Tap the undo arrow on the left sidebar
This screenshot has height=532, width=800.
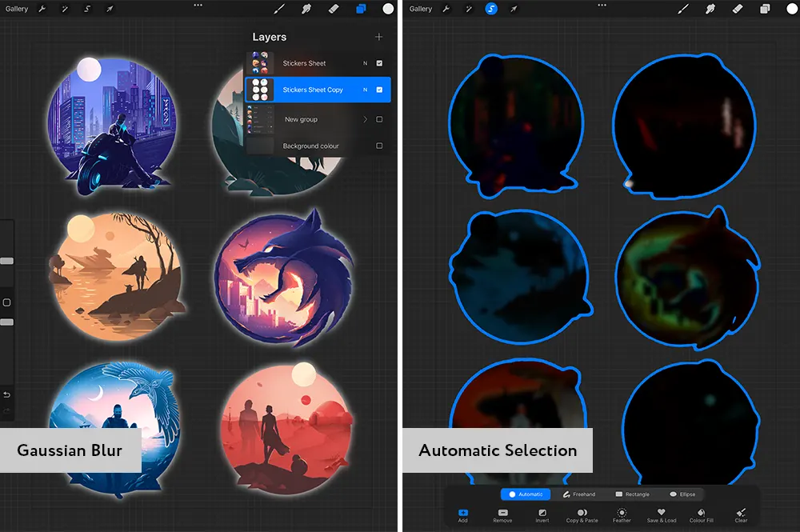tap(6, 394)
